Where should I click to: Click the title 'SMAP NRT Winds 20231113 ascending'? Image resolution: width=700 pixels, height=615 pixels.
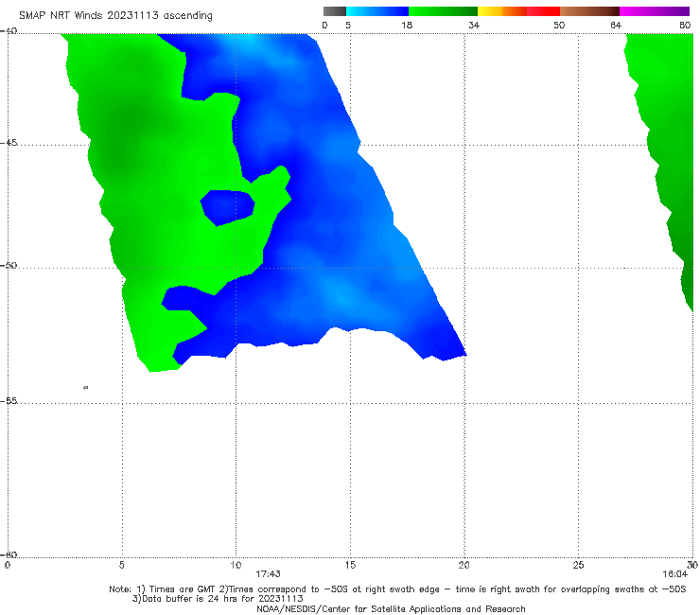[x=115, y=16]
